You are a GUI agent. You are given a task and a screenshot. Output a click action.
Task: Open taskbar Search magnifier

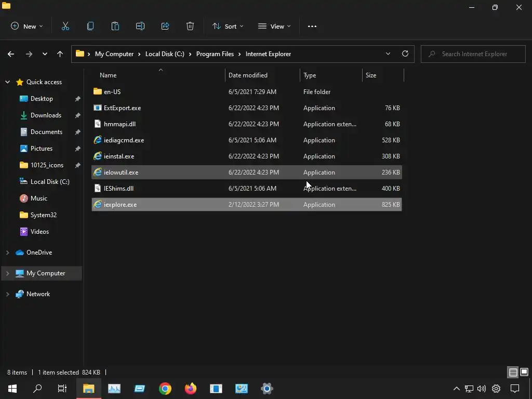[x=37, y=389]
